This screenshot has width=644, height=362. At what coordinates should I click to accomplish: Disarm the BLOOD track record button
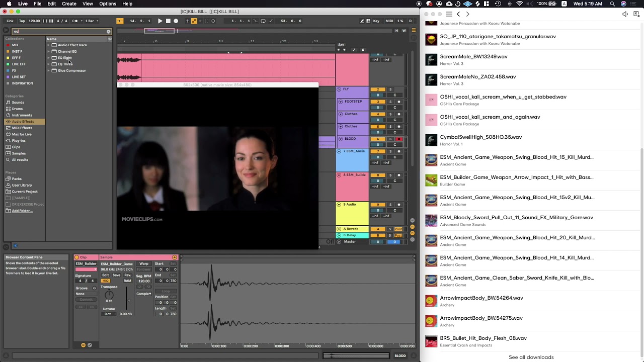[x=399, y=139]
